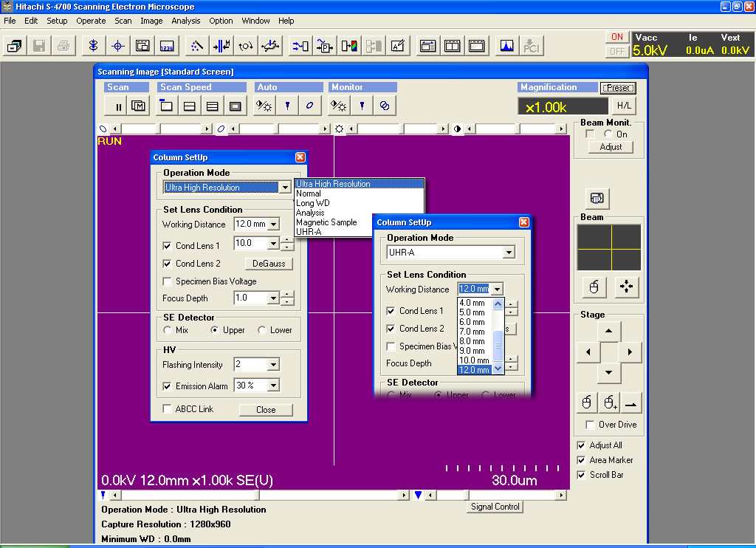Open the Image menu
756x548 pixels.
[x=151, y=21]
